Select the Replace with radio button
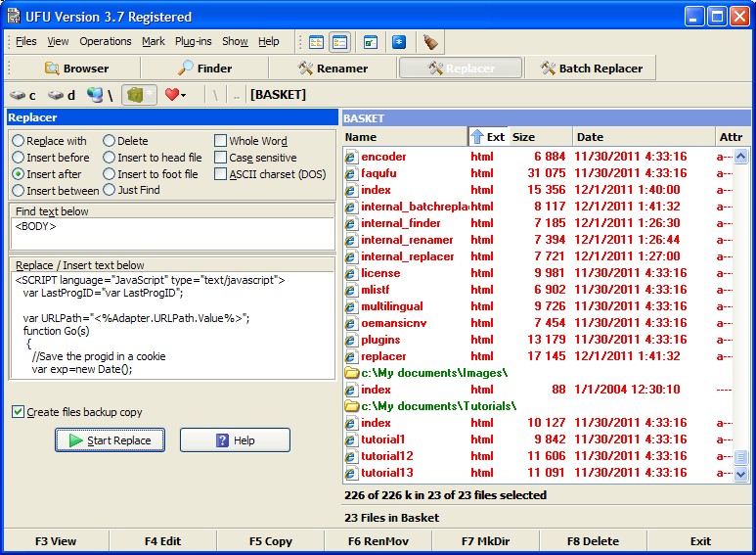The width and height of the screenshot is (756, 555). tap(19, 141)
